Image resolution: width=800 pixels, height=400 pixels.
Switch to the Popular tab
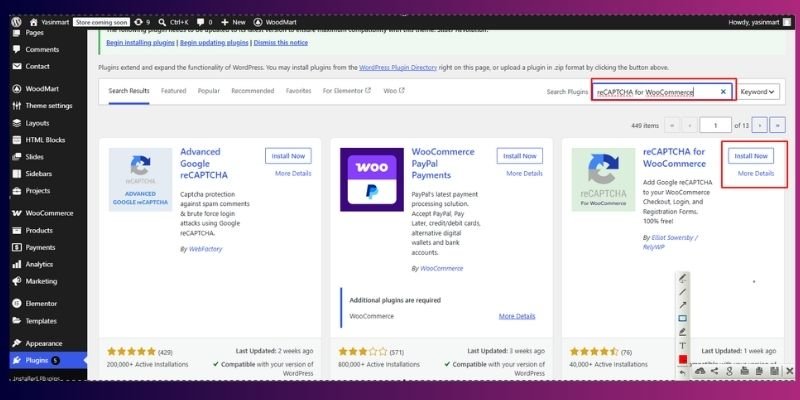click(x=209, y=91)
